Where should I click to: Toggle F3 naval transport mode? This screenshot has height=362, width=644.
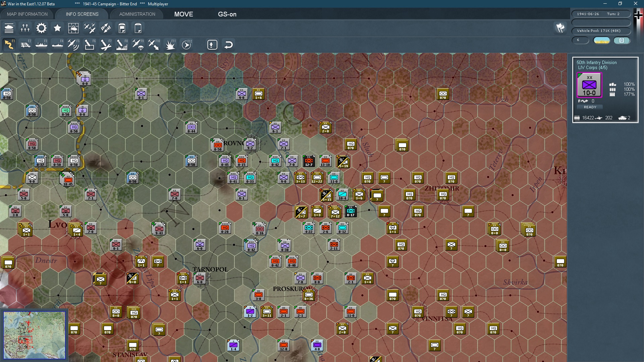(x=41, y=45)
